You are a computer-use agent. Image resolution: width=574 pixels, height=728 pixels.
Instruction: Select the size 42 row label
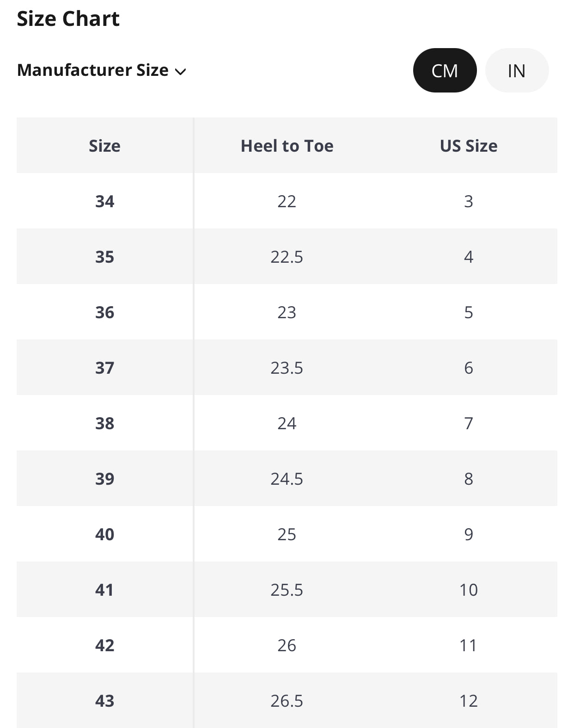tap(104, 645)
